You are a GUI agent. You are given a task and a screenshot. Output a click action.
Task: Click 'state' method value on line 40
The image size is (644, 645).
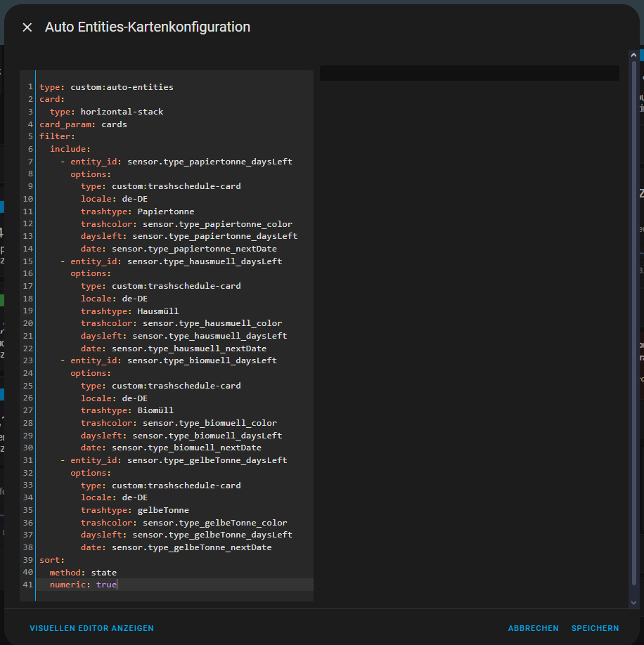tap(103, 573)
